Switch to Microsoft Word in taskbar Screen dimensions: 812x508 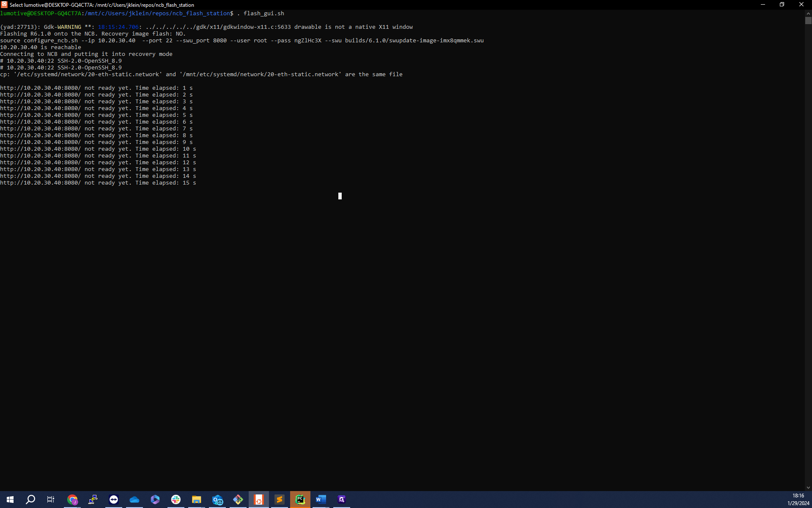(x=321, y=500)
